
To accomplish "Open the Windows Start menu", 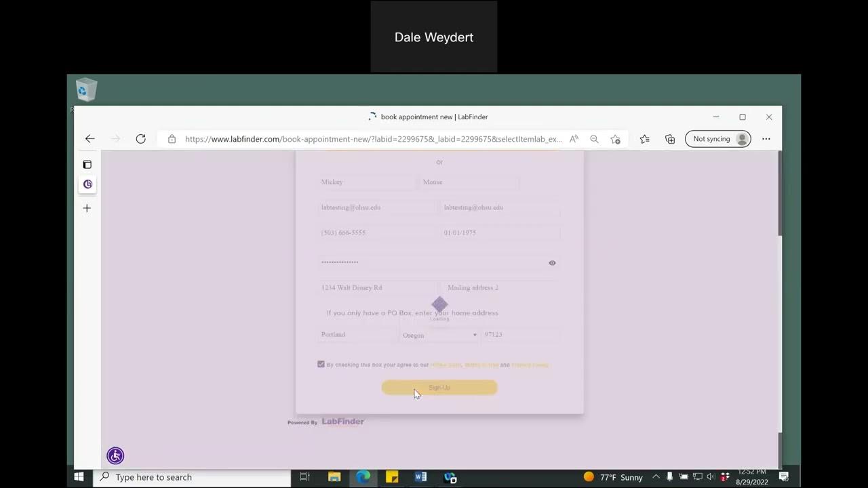I will tap(79, 477).
